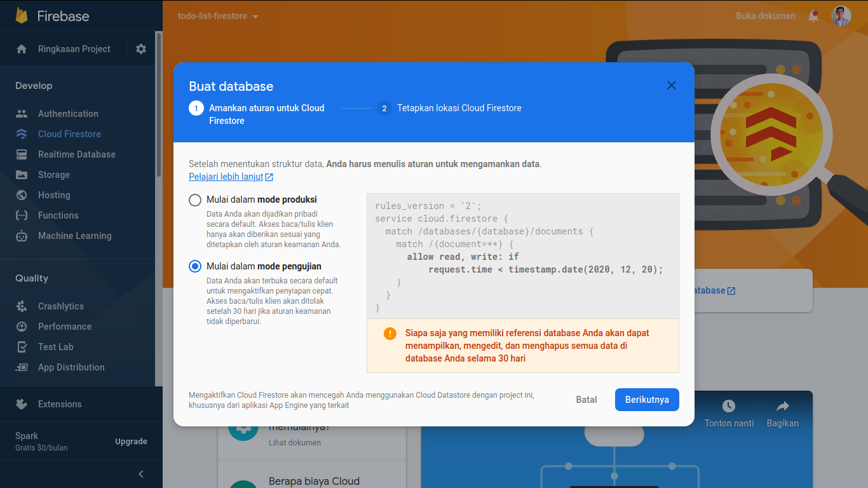This screenshot has height=488, width=868.
Task: Click the Berikutnya button
Action: tap(647, 400)
